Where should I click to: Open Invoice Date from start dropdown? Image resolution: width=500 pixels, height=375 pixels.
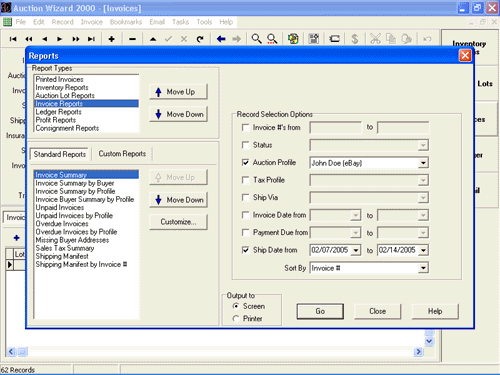[356, 215]
